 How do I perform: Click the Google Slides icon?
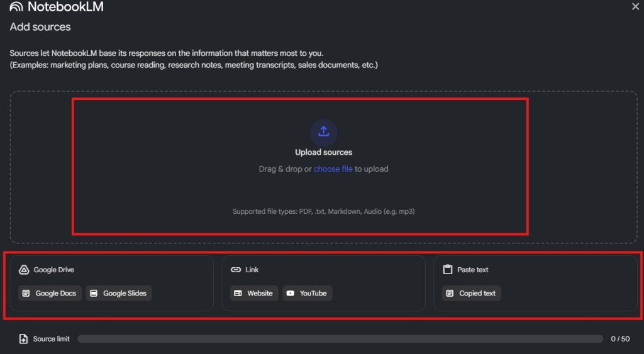[x=94, y=293]
